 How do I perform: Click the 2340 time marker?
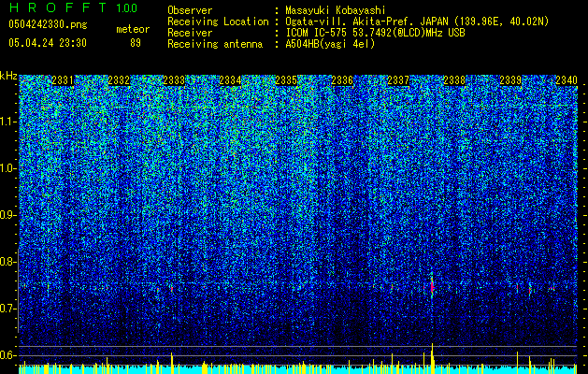[566, 79]
